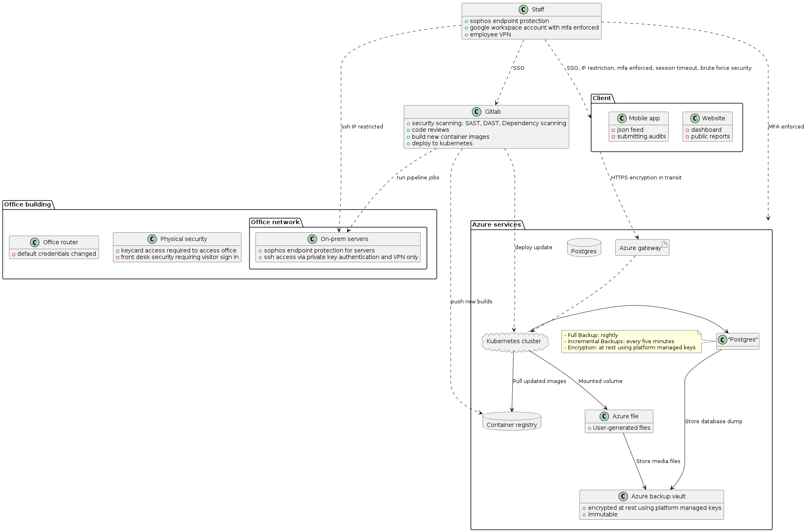Select the Gitlab class icon

click(476, 111)
